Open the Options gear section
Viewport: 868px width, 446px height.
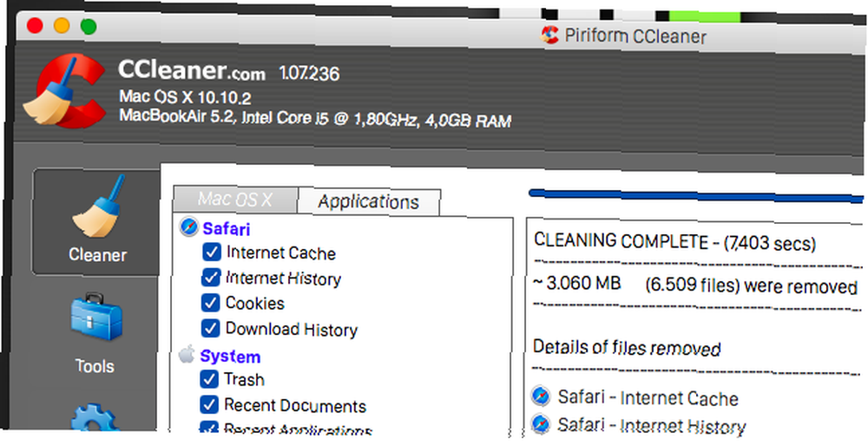pos(95,417)
